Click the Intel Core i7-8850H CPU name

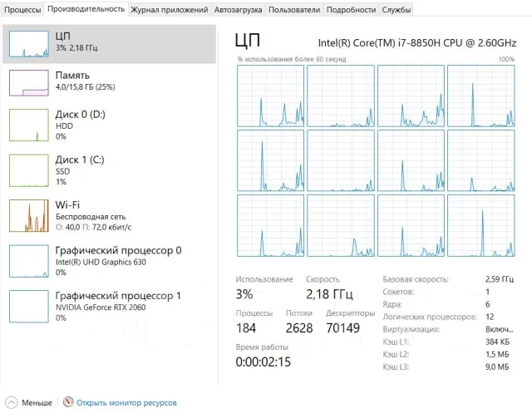click(x=417, y=43)
